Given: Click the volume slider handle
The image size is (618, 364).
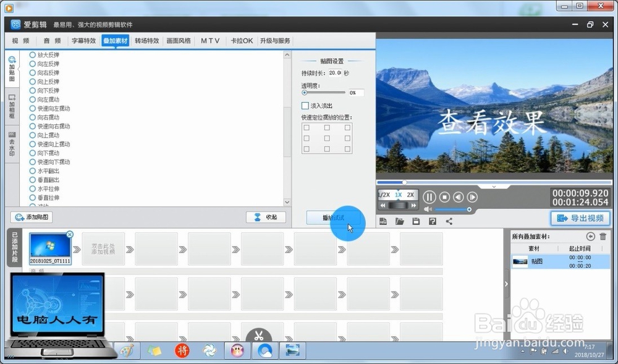Looking at the screenshot, I should click(469, 210).
